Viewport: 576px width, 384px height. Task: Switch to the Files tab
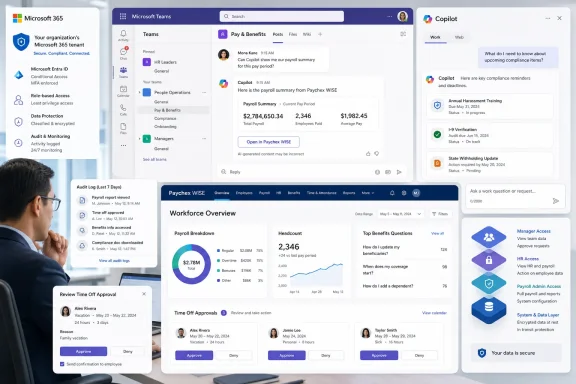click(293, 34)
